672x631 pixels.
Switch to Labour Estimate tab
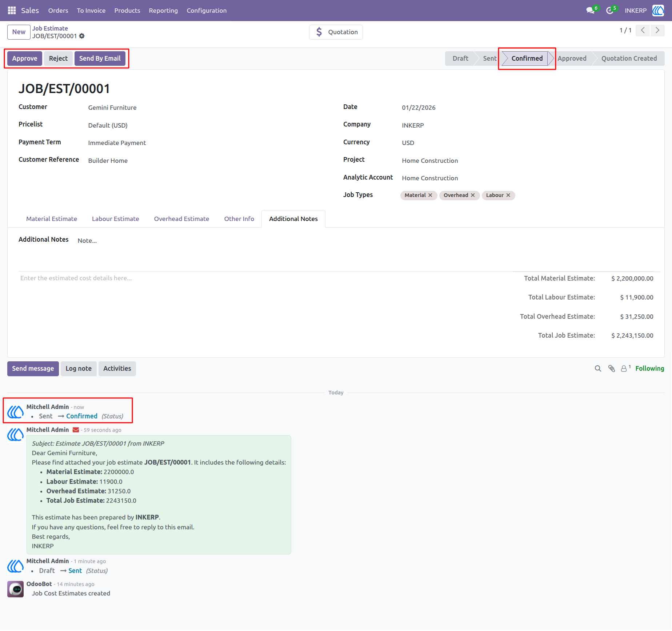(x=116, y=219)
